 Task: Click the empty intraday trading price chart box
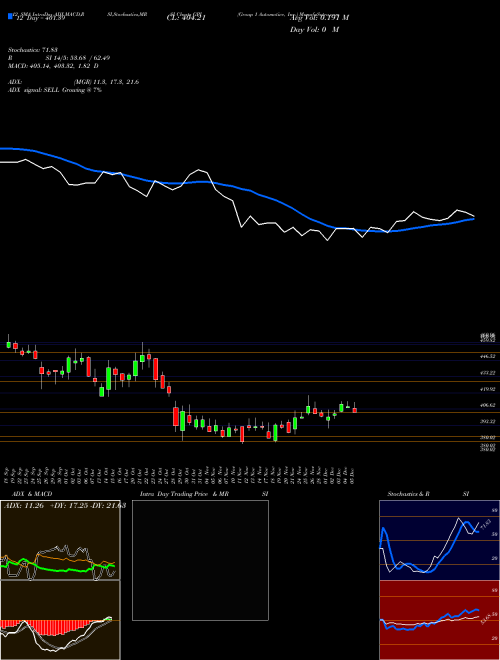click(200, 560)
